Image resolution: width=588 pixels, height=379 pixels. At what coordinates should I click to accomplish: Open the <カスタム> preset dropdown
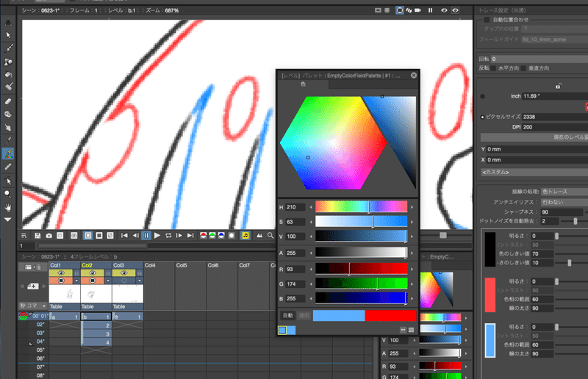(534, 172)
